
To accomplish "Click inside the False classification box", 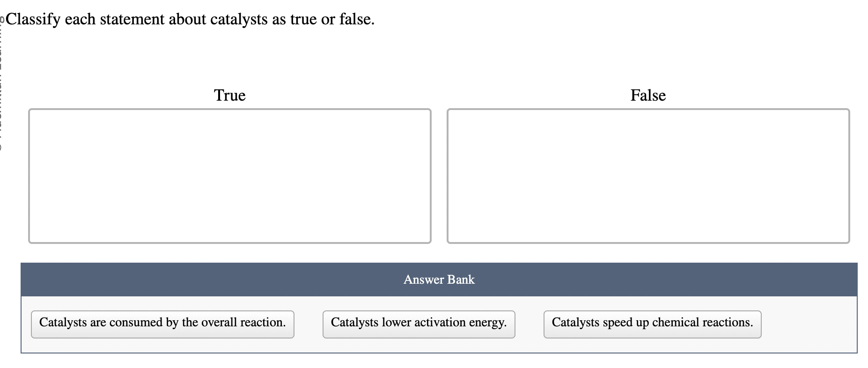I will [648, 176].
